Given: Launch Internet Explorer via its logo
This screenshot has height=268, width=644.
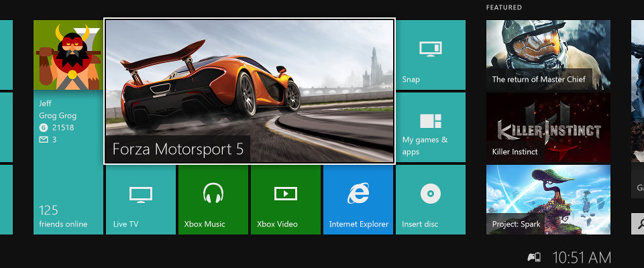Looking at the screenshot, I should [x=358, y=193].
